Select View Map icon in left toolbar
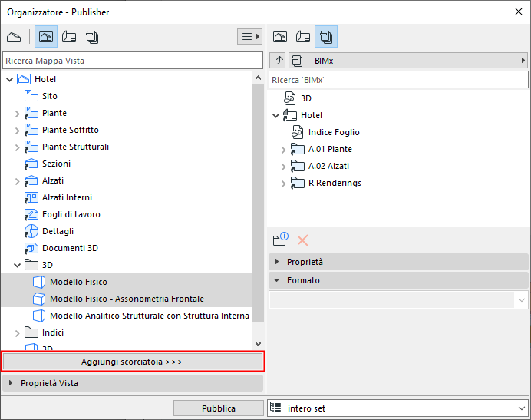531x420 pixels. click(x=46, y=37)
